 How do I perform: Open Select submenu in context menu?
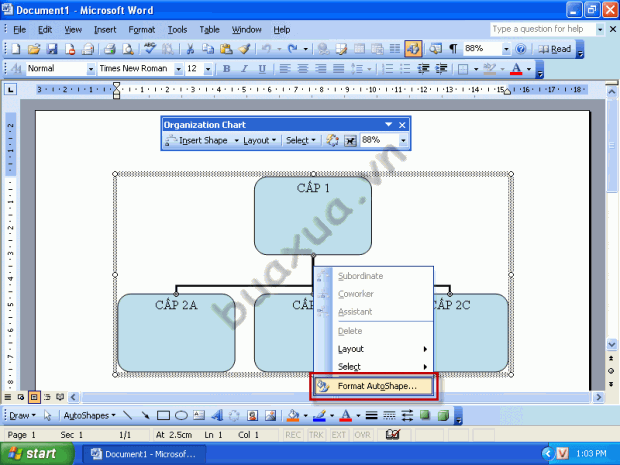click(373, 367)
